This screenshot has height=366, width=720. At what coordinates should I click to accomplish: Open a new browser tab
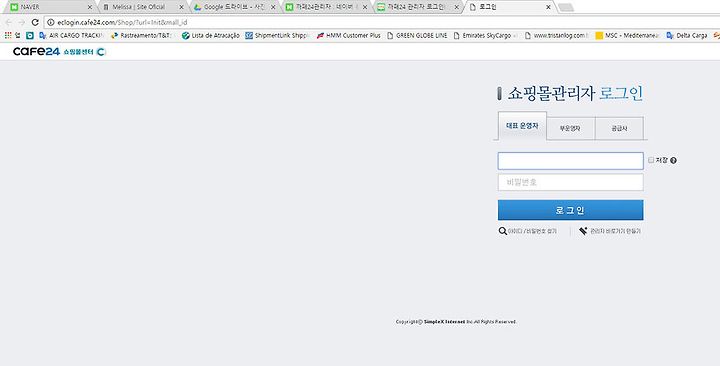566,8
